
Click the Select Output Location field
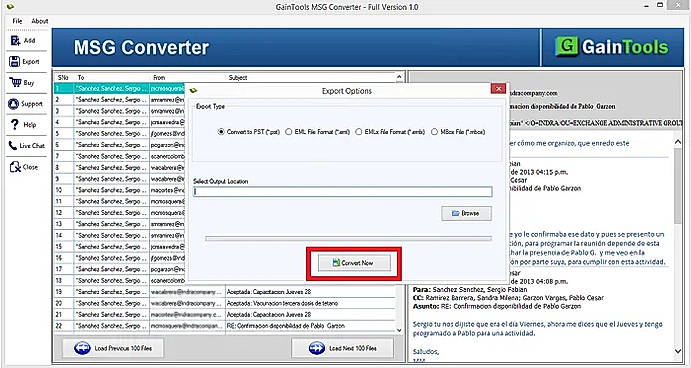tap(342, 192)
